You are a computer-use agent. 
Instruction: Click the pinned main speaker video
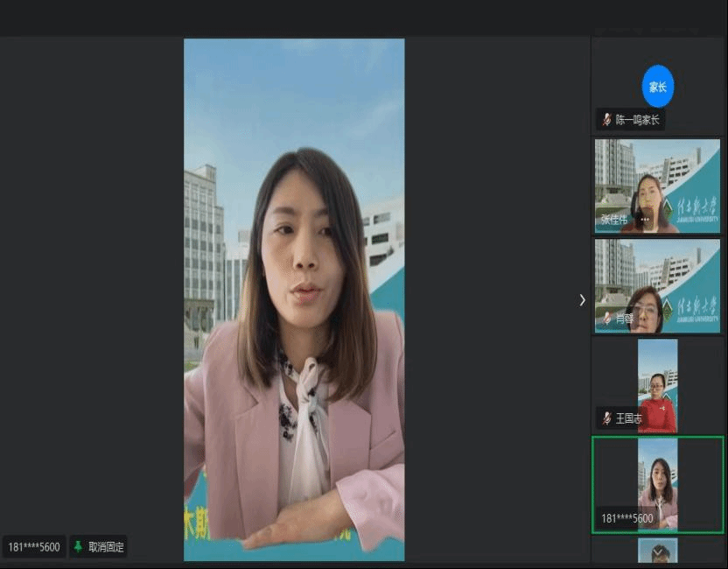coord(294,299)
